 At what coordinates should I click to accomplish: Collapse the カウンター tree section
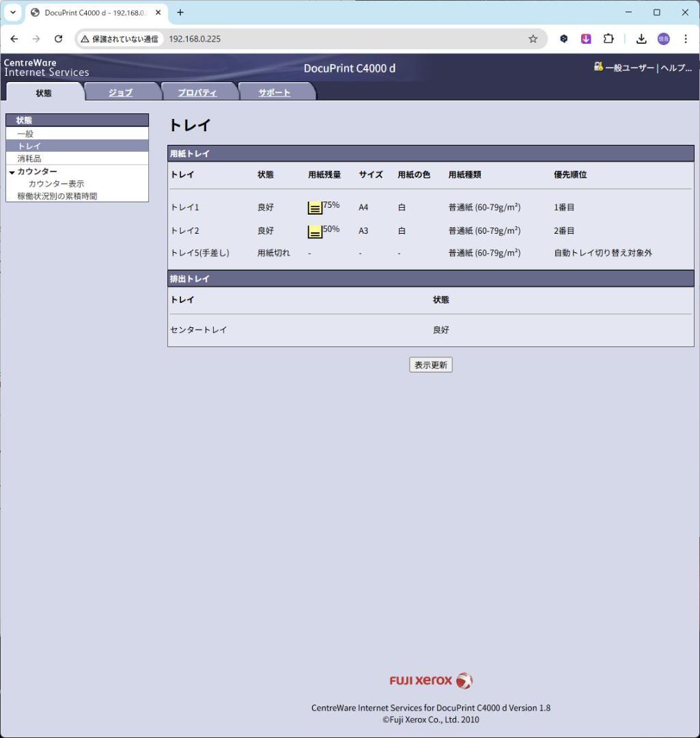point(12,172)
